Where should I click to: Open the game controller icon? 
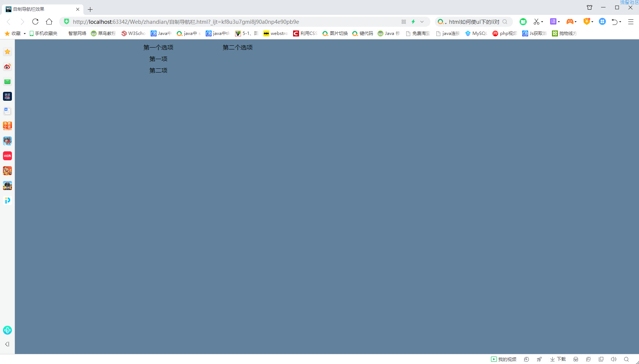(569, 22)
